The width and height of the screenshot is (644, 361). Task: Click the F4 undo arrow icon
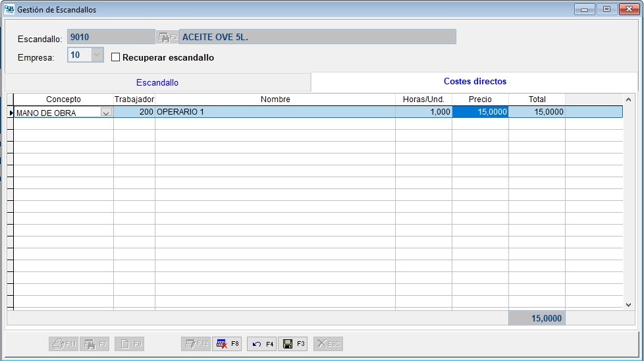[257, 344]
